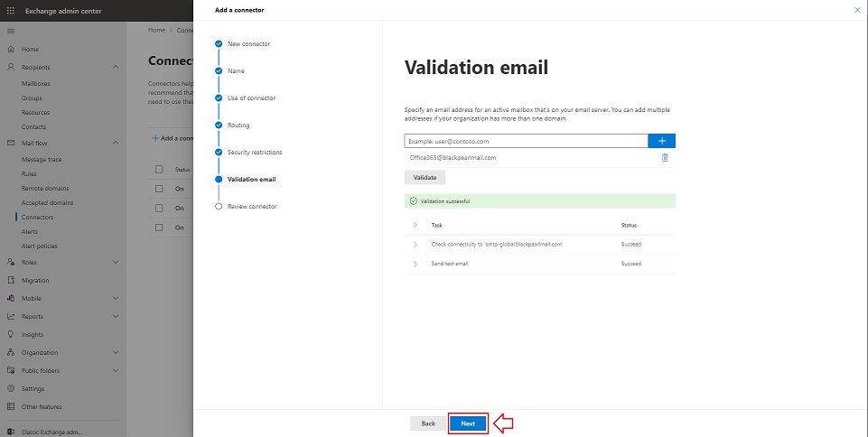The height and width of the screenshot is (437, 868).
Task: Open Home from the sidebar
Action: click(x=30, y=49)
